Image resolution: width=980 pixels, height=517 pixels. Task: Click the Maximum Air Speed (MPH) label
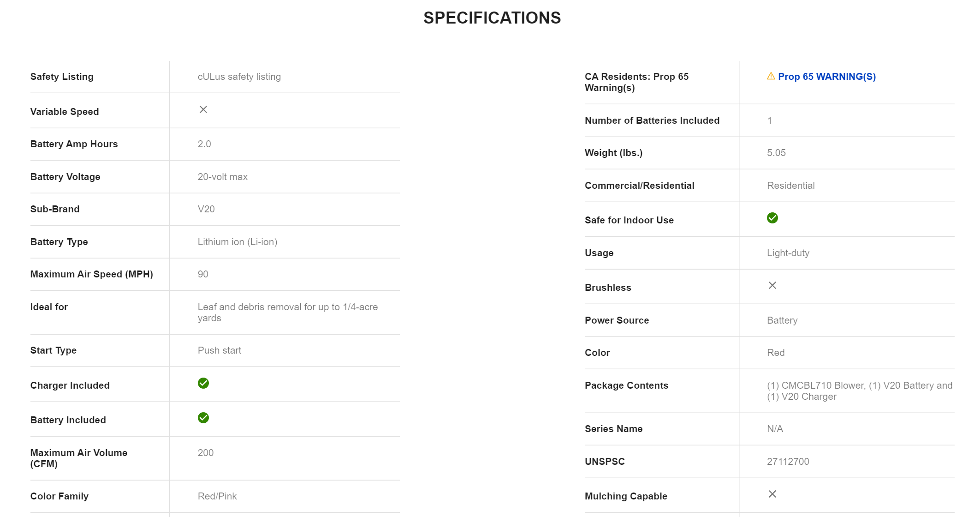pos(91,274)
